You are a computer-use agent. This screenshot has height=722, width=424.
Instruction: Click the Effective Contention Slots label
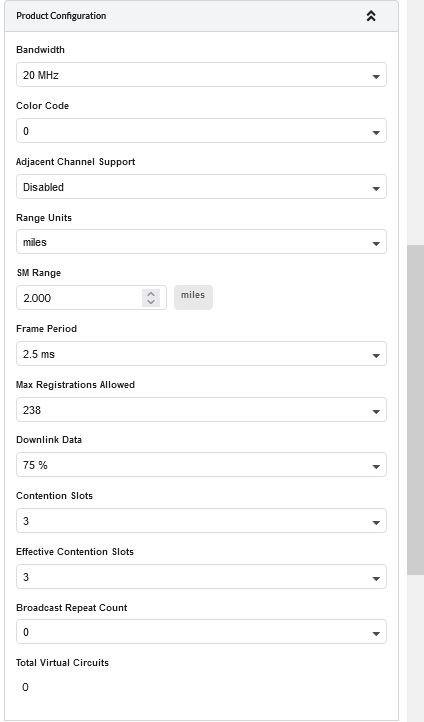click(x=75, y=552)
